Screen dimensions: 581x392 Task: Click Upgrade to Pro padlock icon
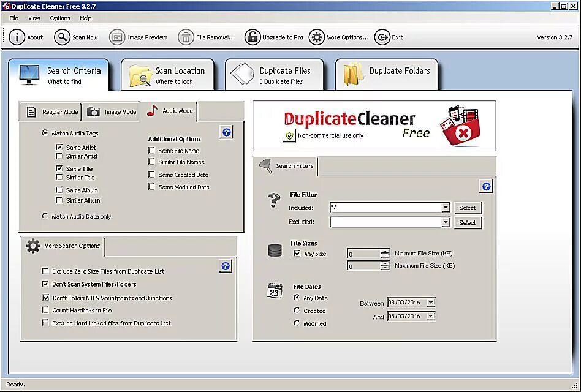pyautogui.click(x=253, y=37)
